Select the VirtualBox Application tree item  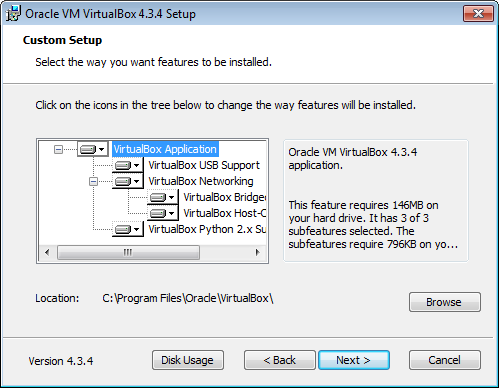(165, 149)
